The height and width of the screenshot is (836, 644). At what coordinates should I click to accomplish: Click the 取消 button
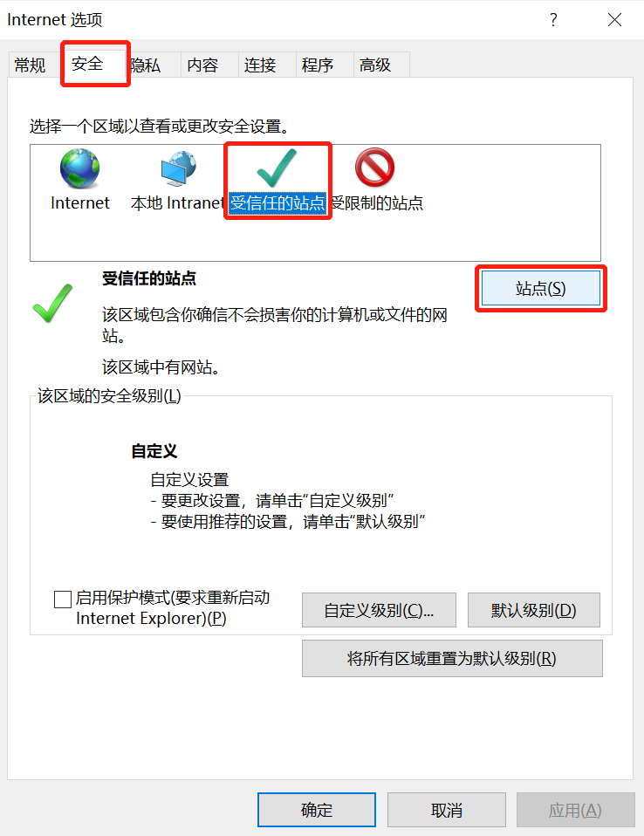tap(446, 810)
